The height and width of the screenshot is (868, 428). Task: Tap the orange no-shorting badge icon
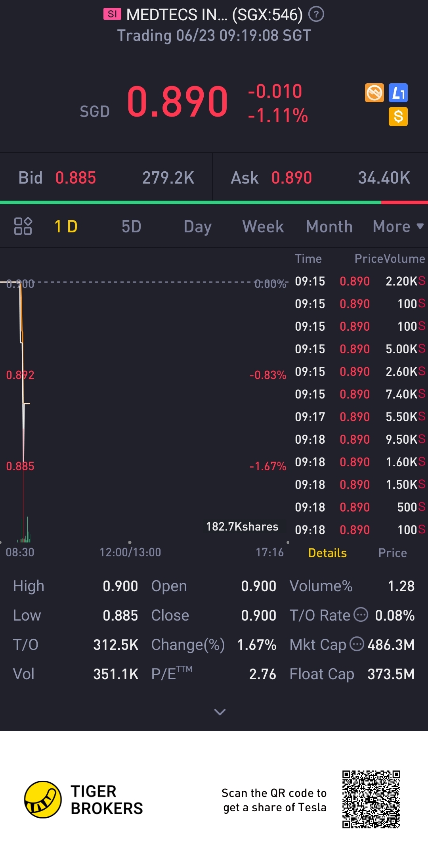tap(374, 93)
